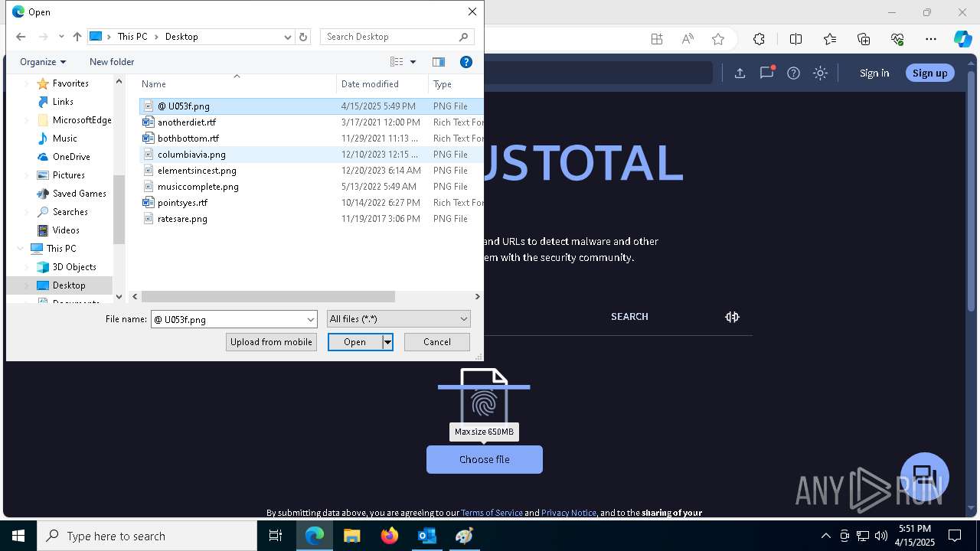This screenshot has height=551, width=980.
Task: Sort by Type column header
Action: tap(456, 84)
